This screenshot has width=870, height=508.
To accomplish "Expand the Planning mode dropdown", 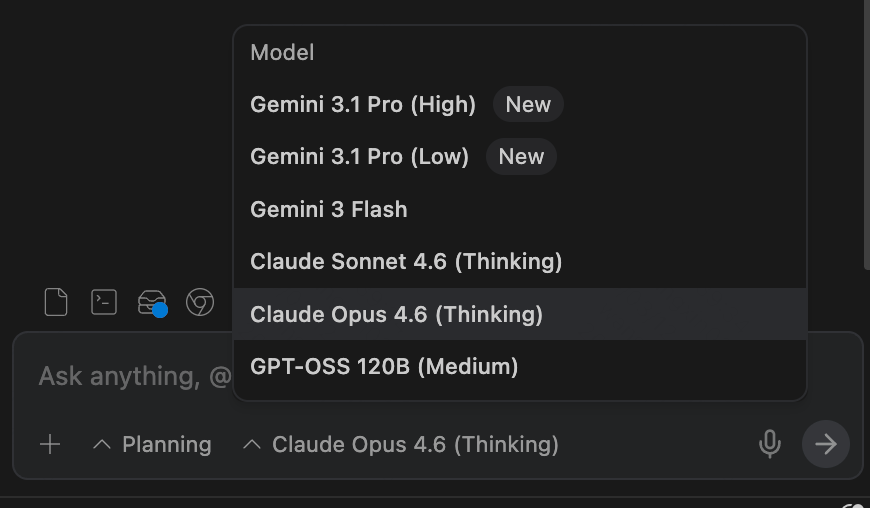I will click(x=152, y=444).
